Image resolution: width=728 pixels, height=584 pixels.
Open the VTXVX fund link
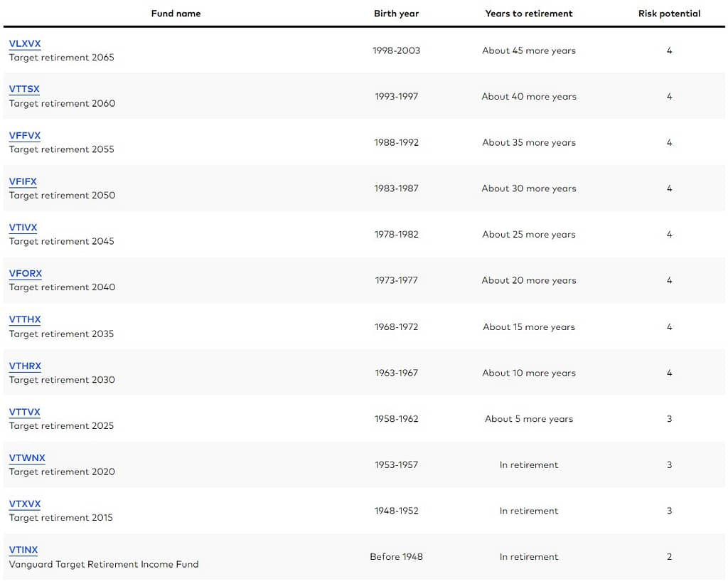coord(25,504)
